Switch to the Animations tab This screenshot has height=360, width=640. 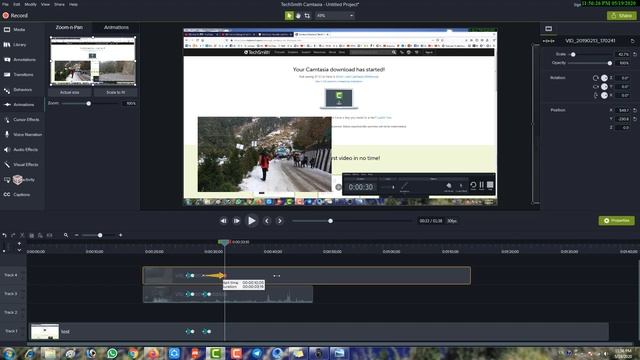116,27
